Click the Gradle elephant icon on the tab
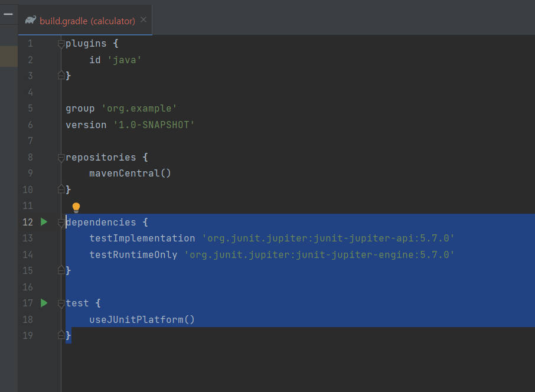Image resolution: width=535 pixels, height=392 pixels. [x=30, y=20]
